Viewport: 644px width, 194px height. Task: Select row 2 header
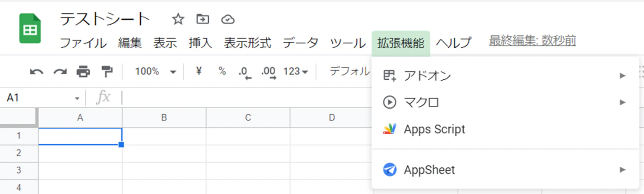19,153
